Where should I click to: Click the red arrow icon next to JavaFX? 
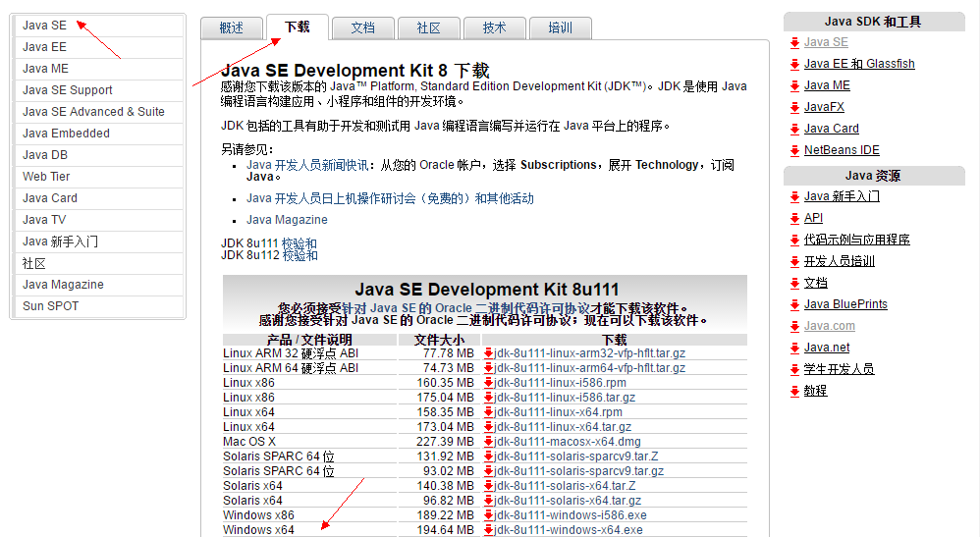click(x=794, y=108)
